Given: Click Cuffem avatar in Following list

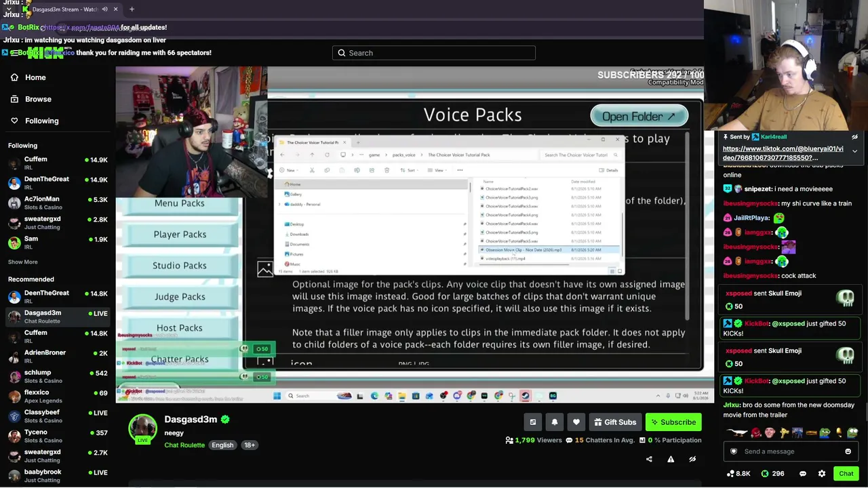Looking at the screenshot, I should tap(14, 163).
